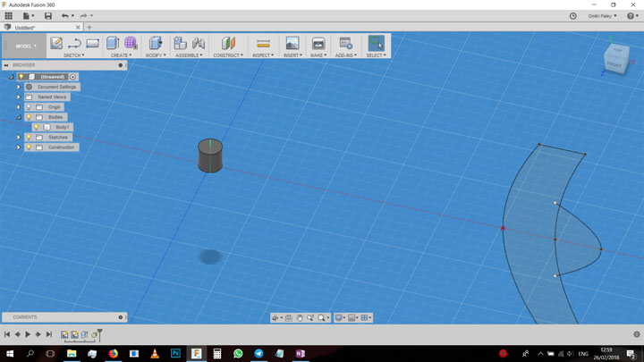Save the design with the disk icon
Image resolution: width=644 pixels, height=362 pixels.
(x=48, y=16)
